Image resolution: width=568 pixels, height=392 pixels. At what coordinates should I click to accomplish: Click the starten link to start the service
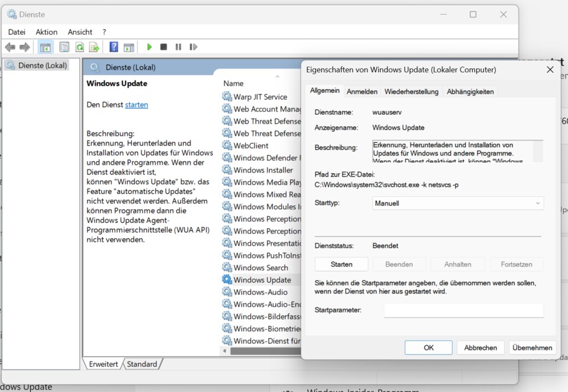pos(136,105)
